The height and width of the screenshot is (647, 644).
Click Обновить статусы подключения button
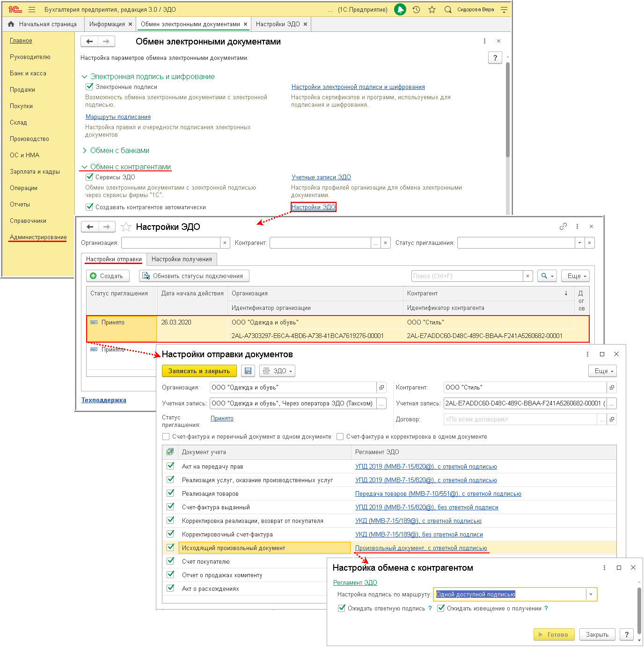click(x=194, y=276)
